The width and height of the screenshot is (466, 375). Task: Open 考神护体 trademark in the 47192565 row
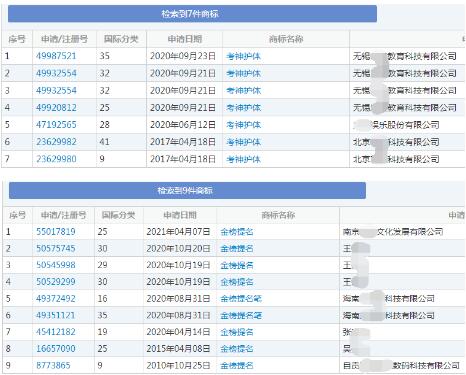click(x=243, y=125)
